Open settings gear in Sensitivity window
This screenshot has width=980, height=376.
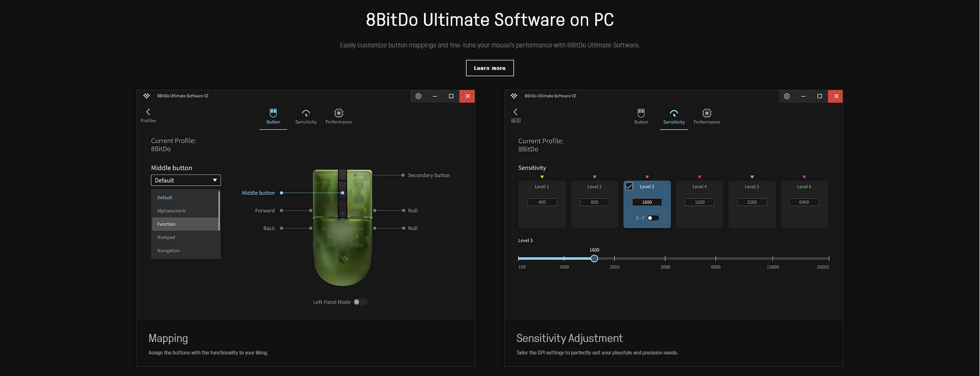(787, 96)
